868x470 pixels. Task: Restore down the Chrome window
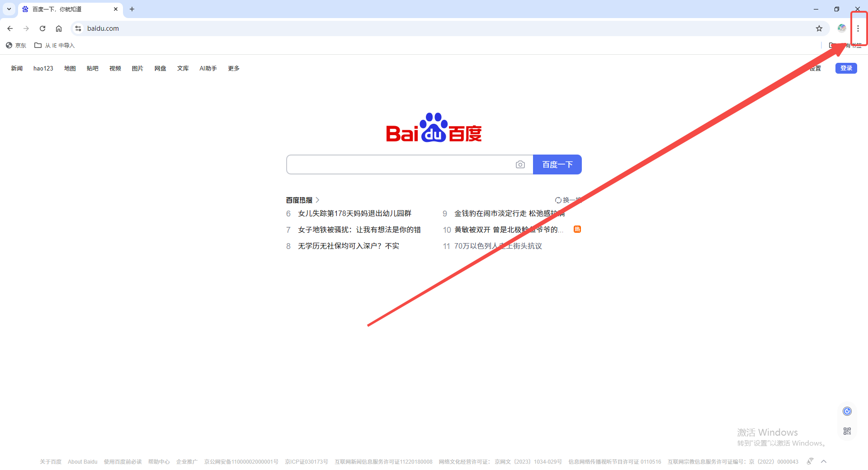tap(837, 9)
